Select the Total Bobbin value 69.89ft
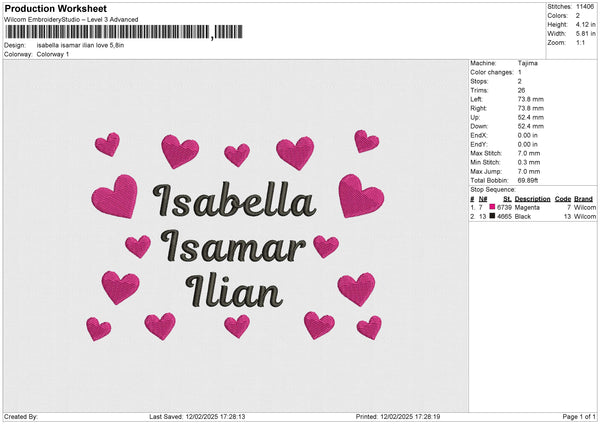This screenshot has width=600, height=424. 528,181
